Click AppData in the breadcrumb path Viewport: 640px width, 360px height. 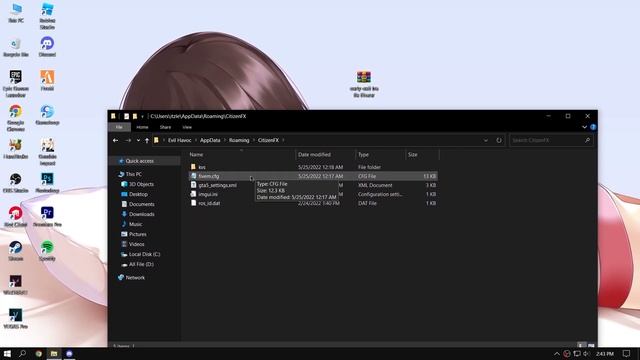(x=210, y=140)
